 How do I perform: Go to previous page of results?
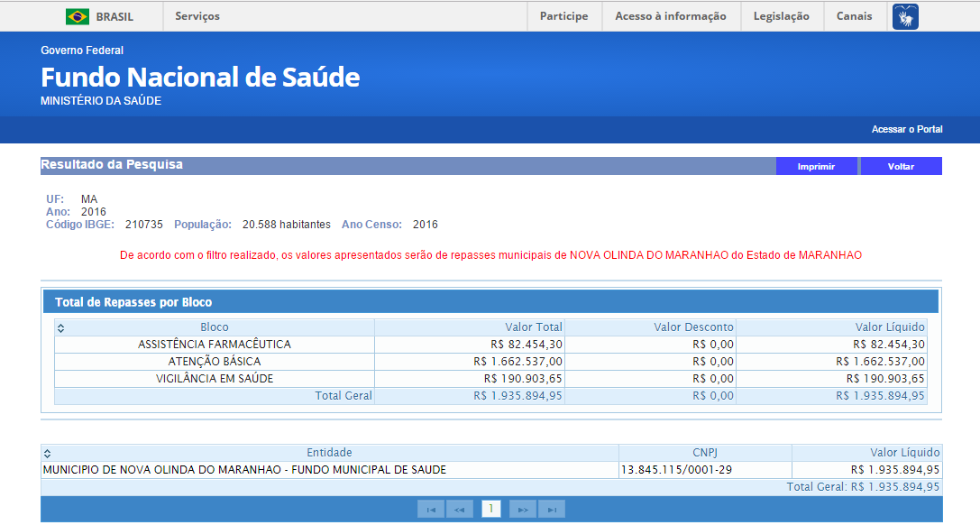(x=459, y=510)
